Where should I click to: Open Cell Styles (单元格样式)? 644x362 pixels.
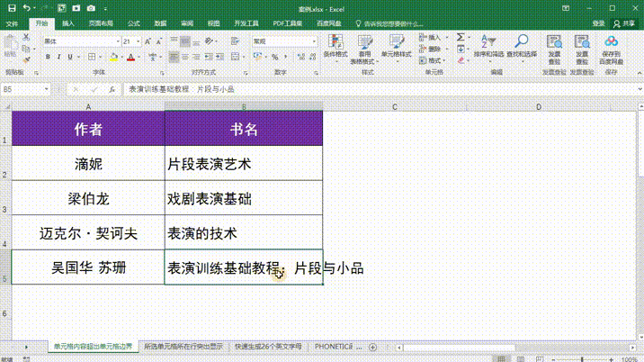click(397, 49)
